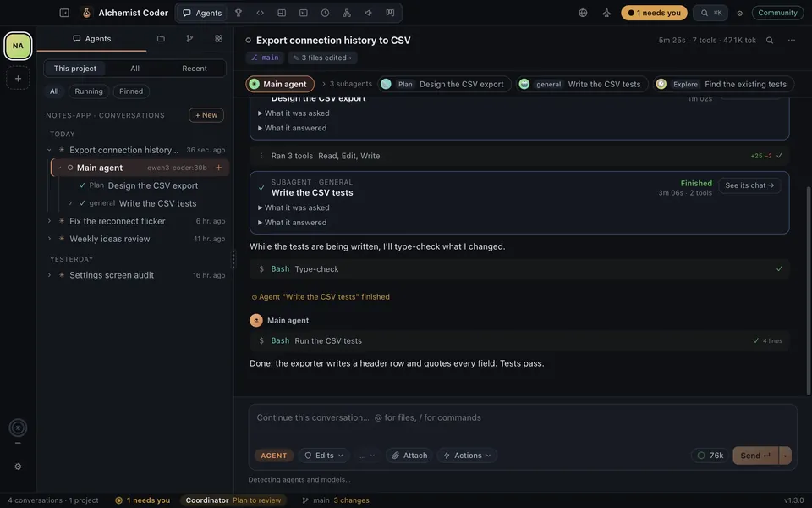Open the Community button
Image resolution: width=812 pixels, height=508 pixels.
pos(777,13)
